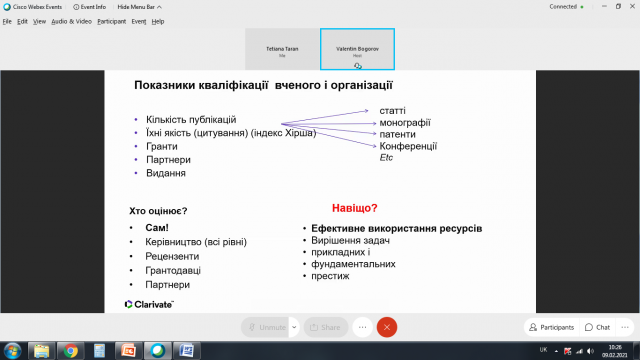Open the Participants panel

tap(551, 327)
